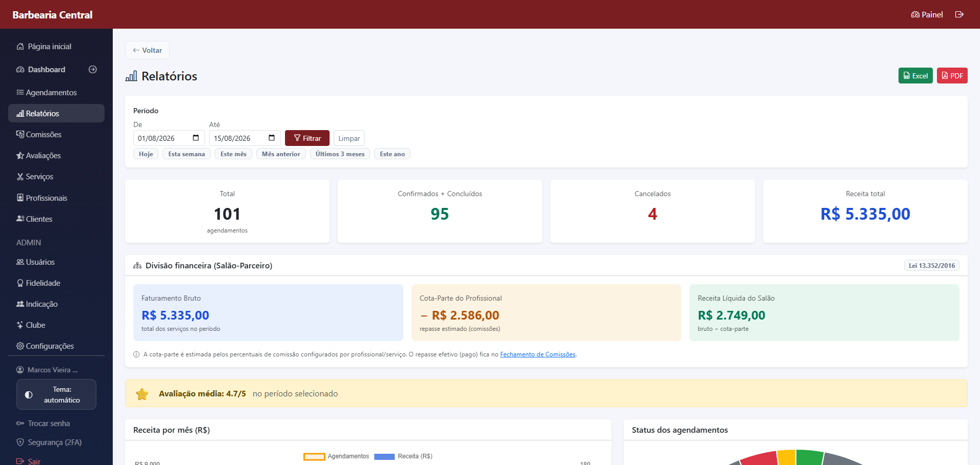Click the logout icon in top header

click(x=959, y=14)
